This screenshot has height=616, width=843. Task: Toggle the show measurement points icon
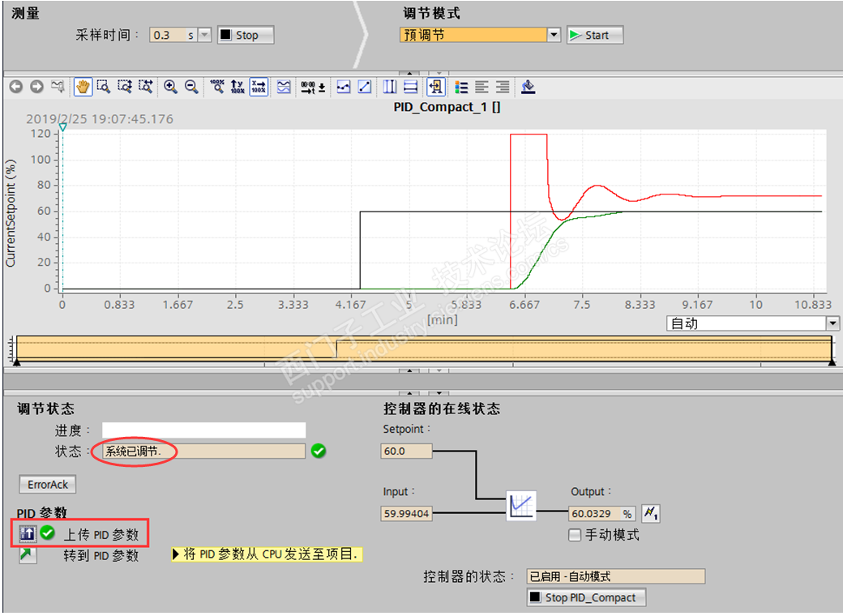point(344,87)
